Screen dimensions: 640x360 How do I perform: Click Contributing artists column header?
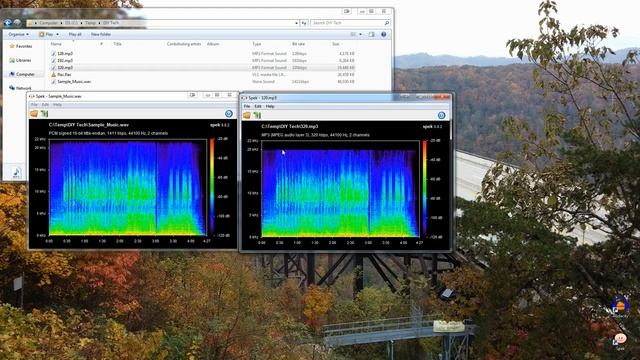tap(184, 44)
